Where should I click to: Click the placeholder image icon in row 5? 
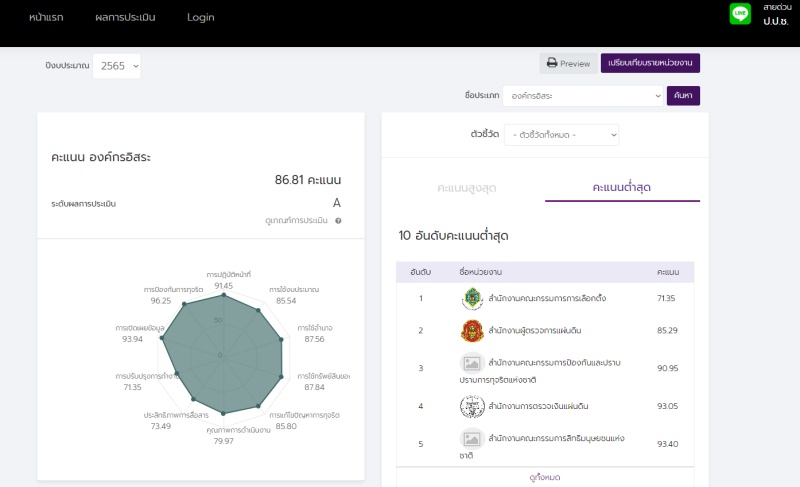point(471,439)
